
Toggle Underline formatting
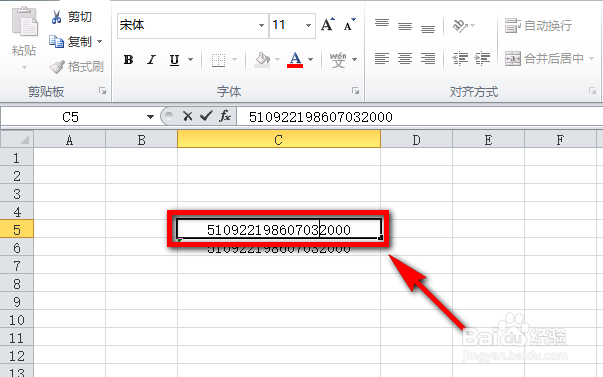tap(174, 60)
